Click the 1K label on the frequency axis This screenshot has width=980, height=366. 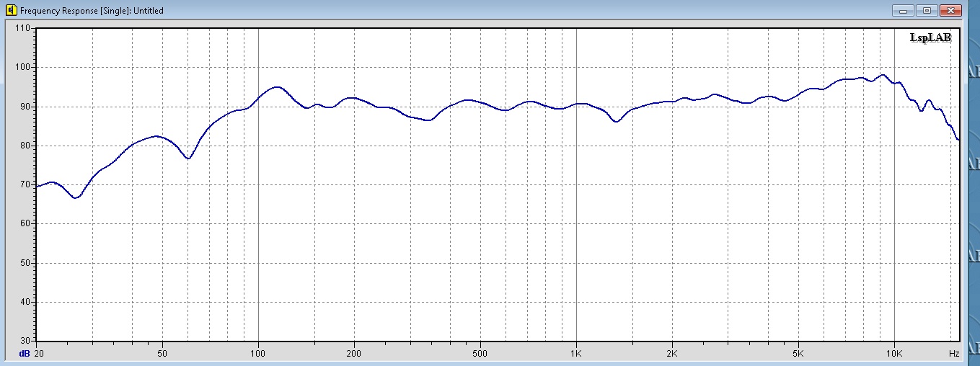(x=576, y=354)
